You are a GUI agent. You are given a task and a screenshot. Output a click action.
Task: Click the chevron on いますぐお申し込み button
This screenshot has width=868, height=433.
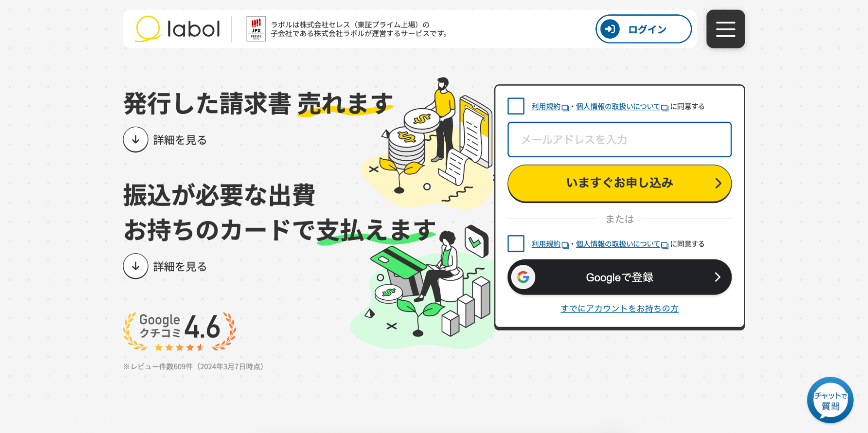click(x=718, y=183)
